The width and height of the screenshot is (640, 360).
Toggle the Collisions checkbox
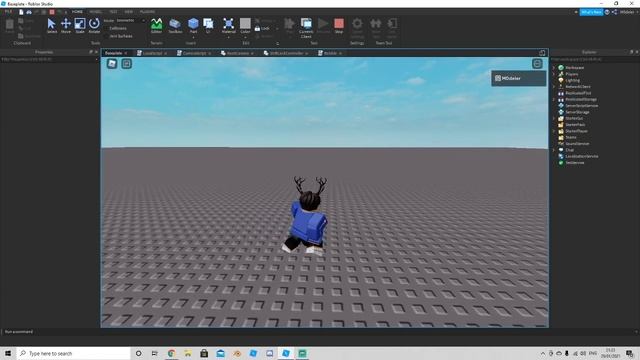point(106,28)
